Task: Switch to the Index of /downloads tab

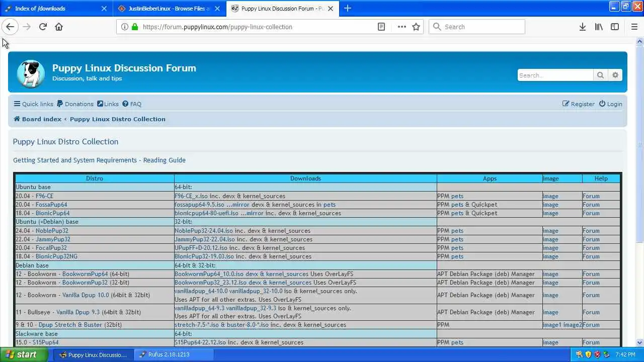Action: pyautogui.click(x=55, y=9)
